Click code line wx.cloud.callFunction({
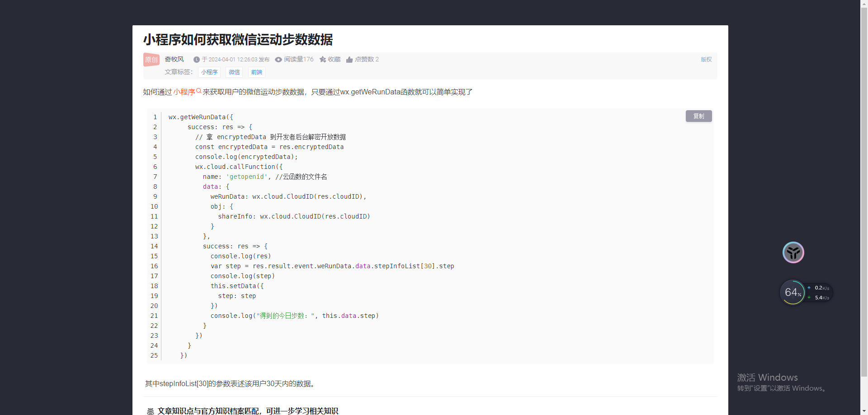 [x=239, y=167]
